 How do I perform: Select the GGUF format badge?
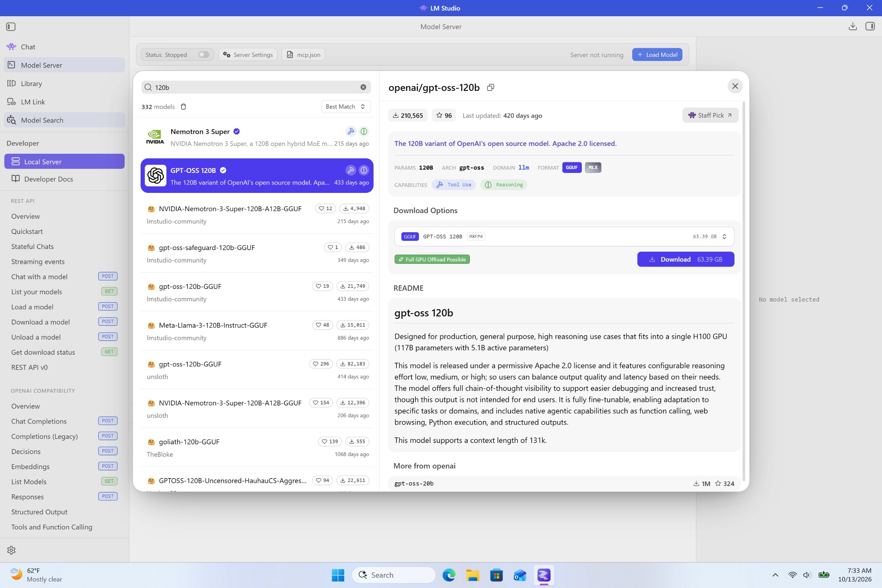(572, 168)
